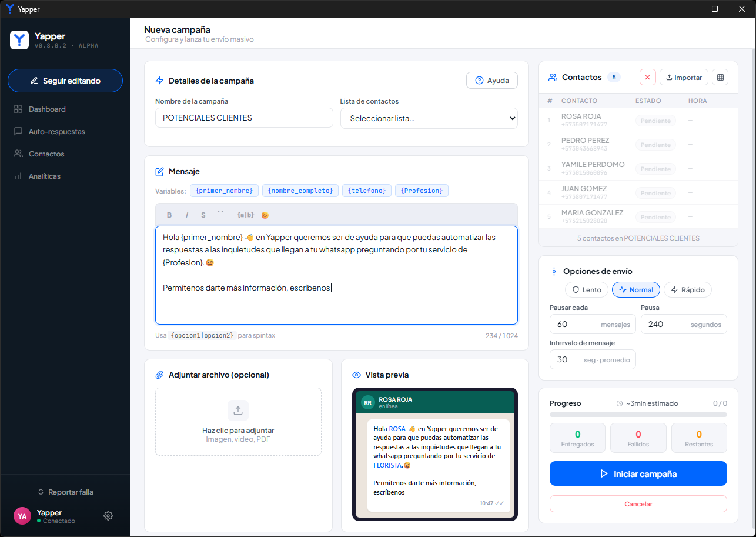Click the Pendiente badge for PEDRO PEREZ
Screen dimensions: 756x537
[655, 145]
